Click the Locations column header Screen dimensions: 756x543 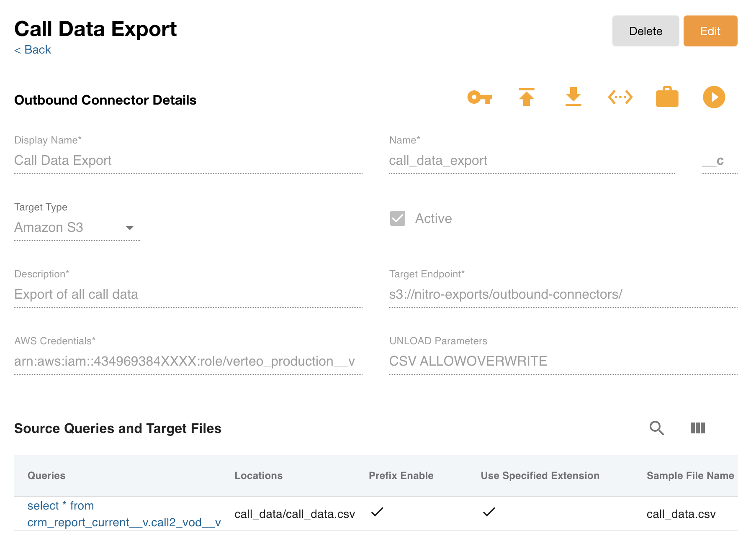(258, 476)
